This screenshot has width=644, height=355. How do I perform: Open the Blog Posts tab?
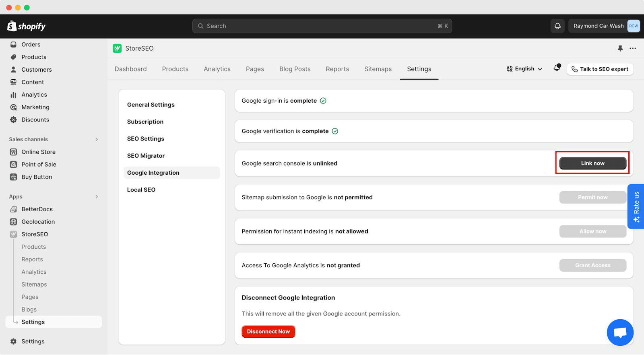(295, 69)
